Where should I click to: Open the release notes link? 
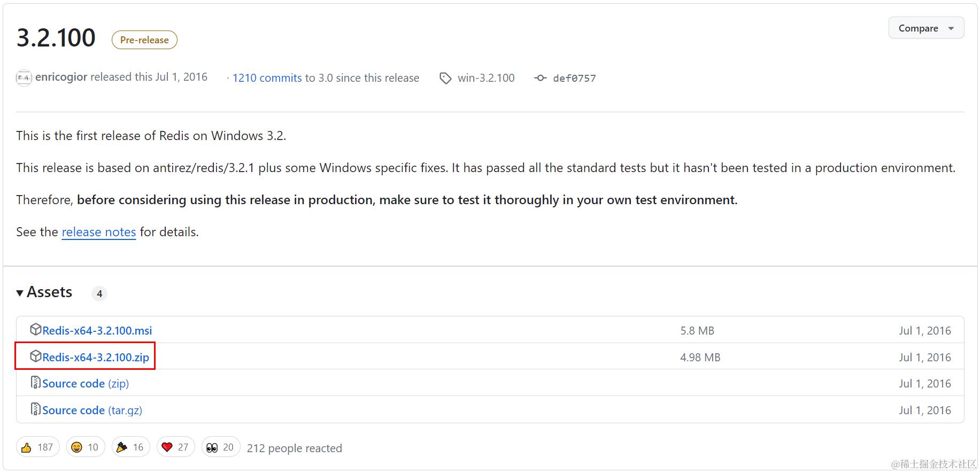click(99, 232)
